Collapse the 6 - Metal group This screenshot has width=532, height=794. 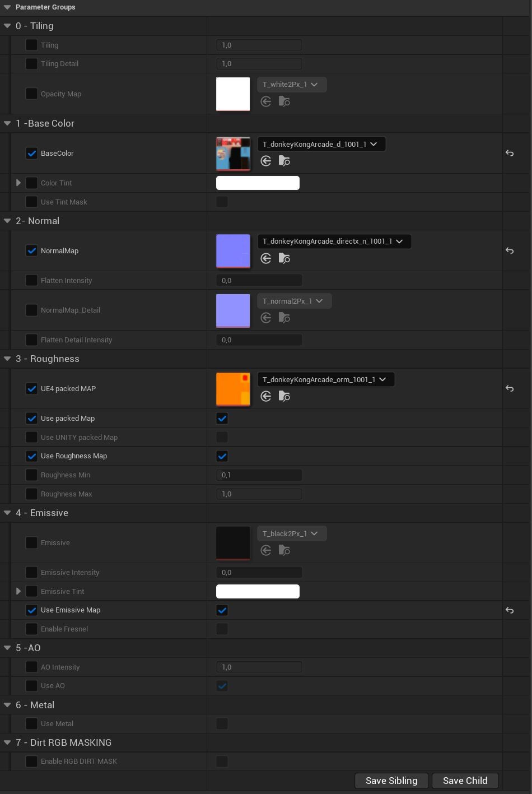[7, 705]
